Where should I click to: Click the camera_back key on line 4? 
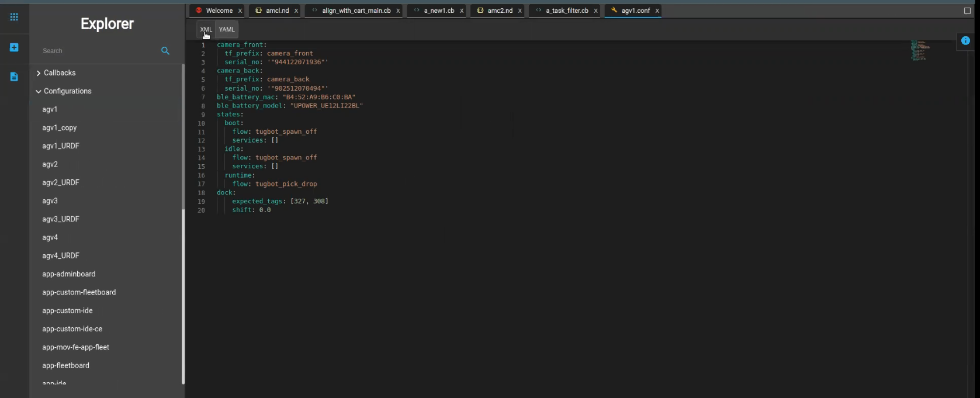(x=238, y=71)
